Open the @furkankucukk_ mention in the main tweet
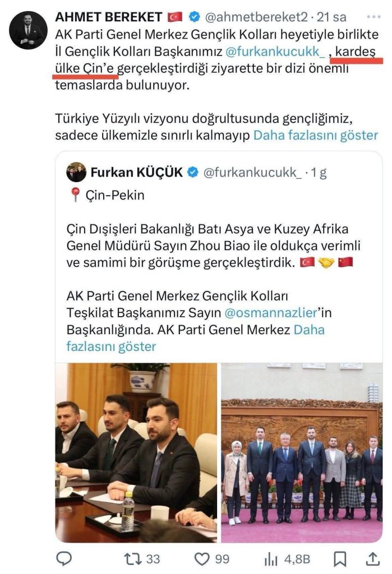Screen dimensions: 392x574 point(275,51)
